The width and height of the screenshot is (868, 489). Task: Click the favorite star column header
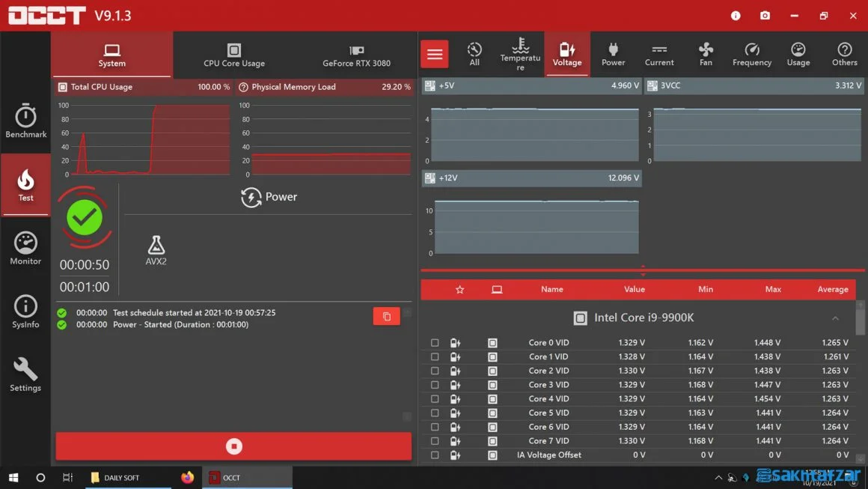click(459, 290)
